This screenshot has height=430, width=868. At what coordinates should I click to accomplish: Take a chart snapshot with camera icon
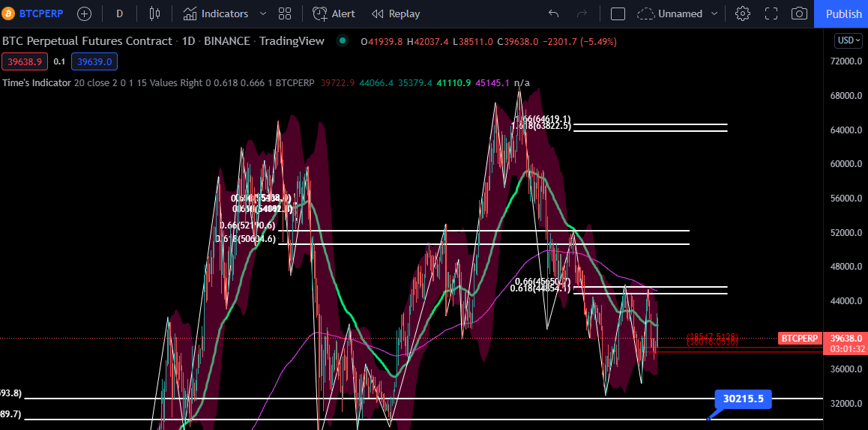(x=799, y=13)
